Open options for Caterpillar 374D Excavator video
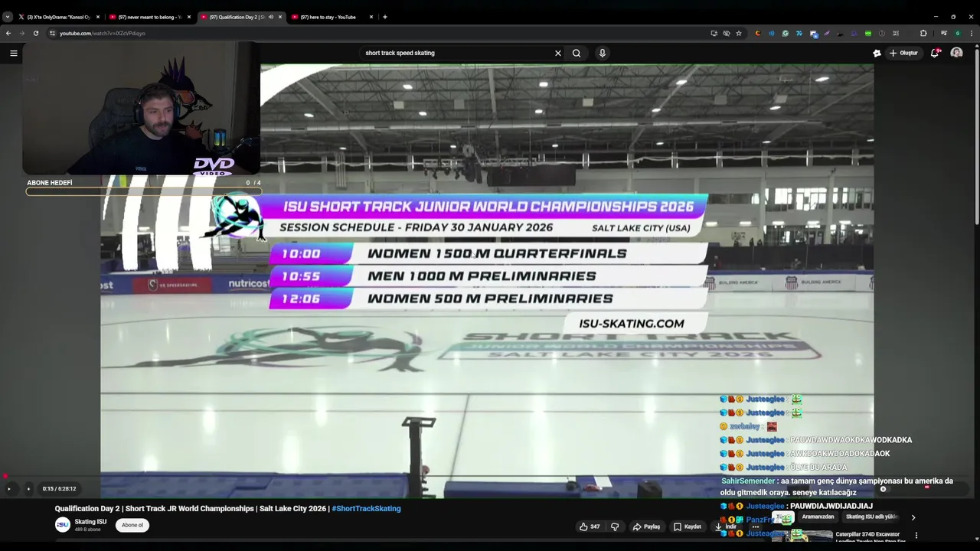The height and width of the screenshot is (551, 980). pos(916,536)
